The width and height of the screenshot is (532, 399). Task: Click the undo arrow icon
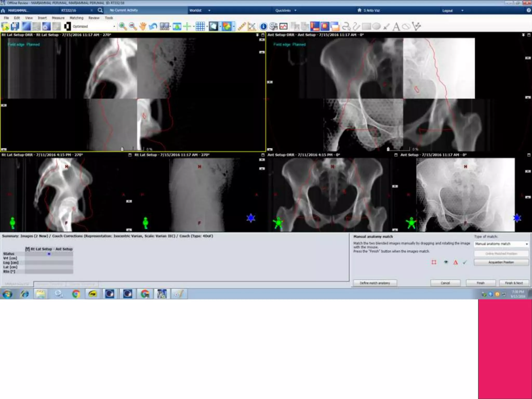click(x=153, y=26)
